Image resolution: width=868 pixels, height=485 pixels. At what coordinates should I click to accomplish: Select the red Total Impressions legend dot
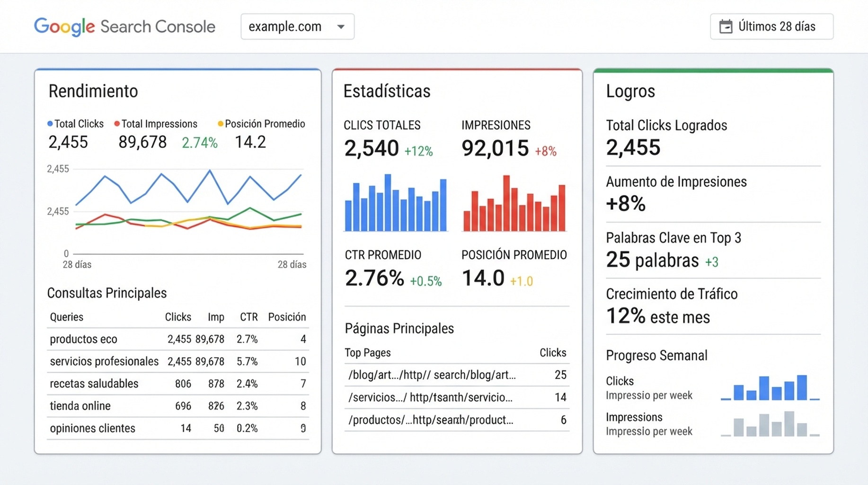coord(117,124)
